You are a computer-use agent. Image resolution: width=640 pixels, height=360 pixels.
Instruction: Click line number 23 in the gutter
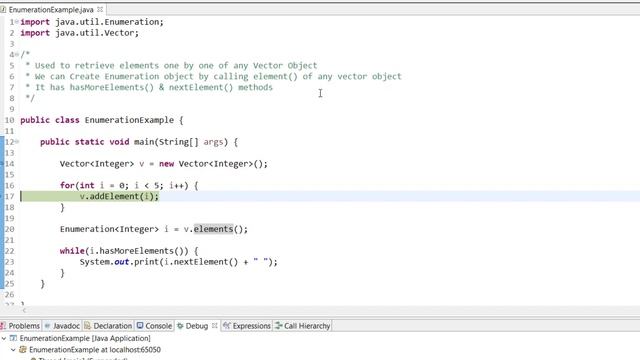[x=9, y=262]
